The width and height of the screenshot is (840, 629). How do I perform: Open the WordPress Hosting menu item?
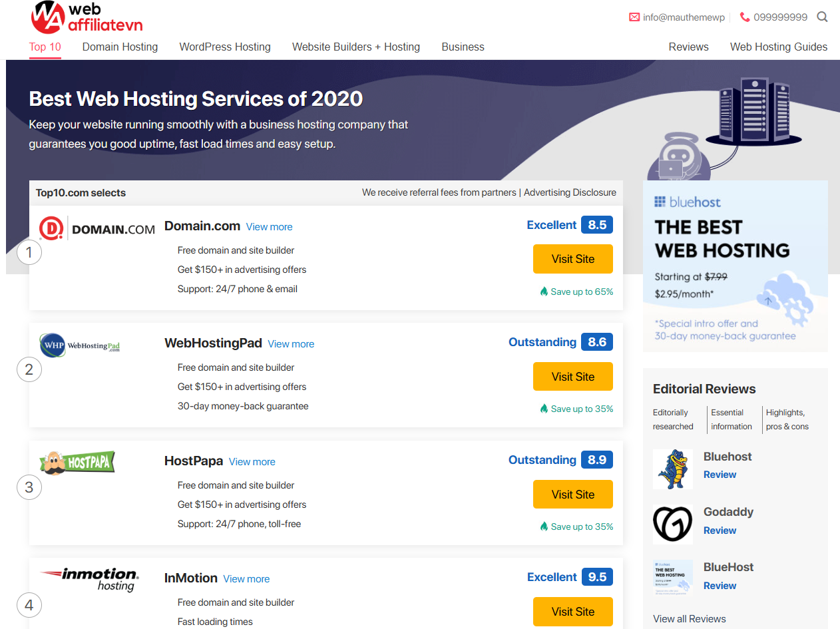(x=225, y=47)
